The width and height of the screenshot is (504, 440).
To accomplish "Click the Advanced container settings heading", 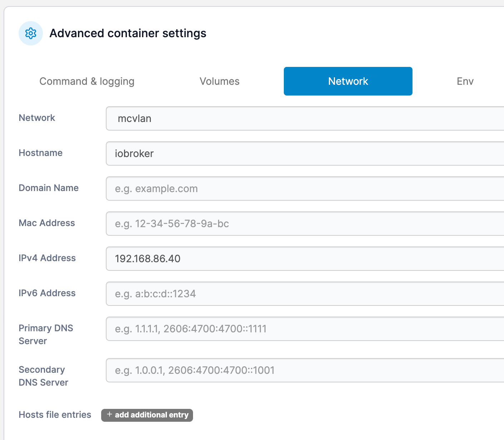I will click(128, 33).
